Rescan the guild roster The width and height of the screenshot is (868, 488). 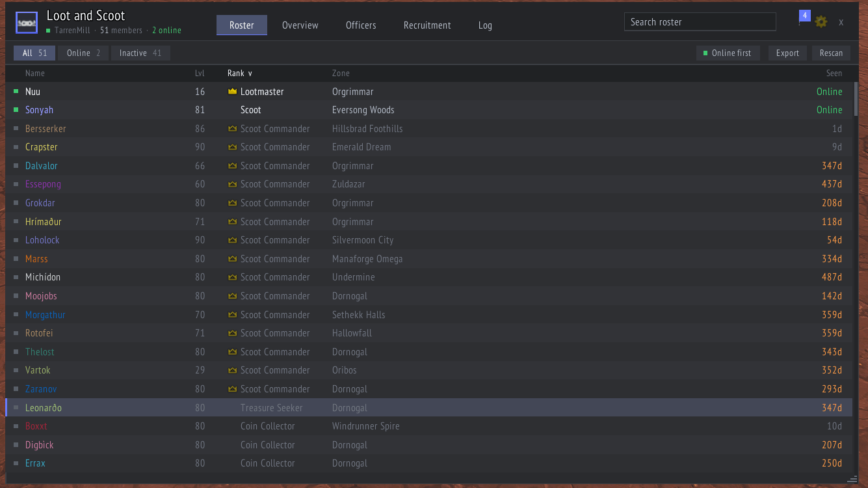coord(831,53)
